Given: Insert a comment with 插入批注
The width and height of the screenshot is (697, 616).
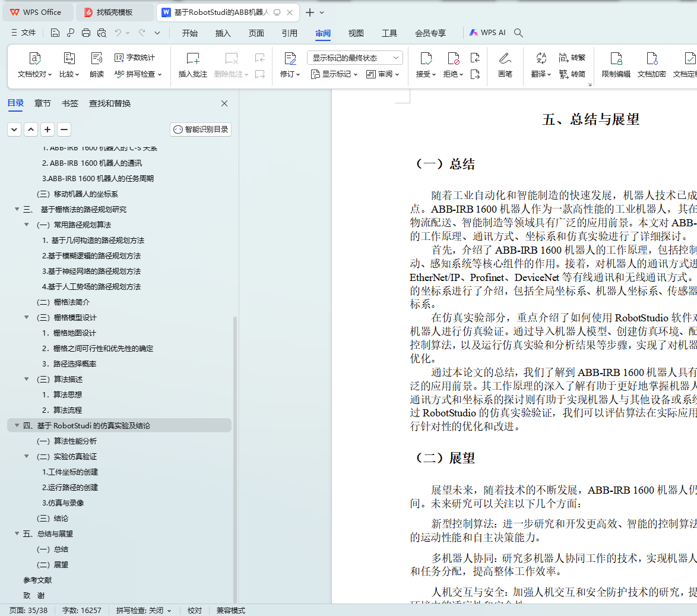Looking at the screenshot, I should (x=193, y=65).
